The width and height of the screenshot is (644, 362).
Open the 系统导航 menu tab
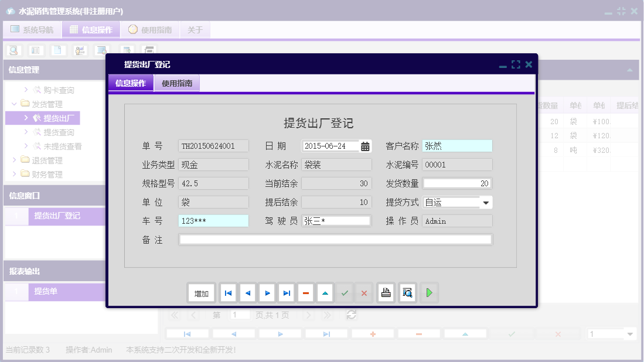32,29
